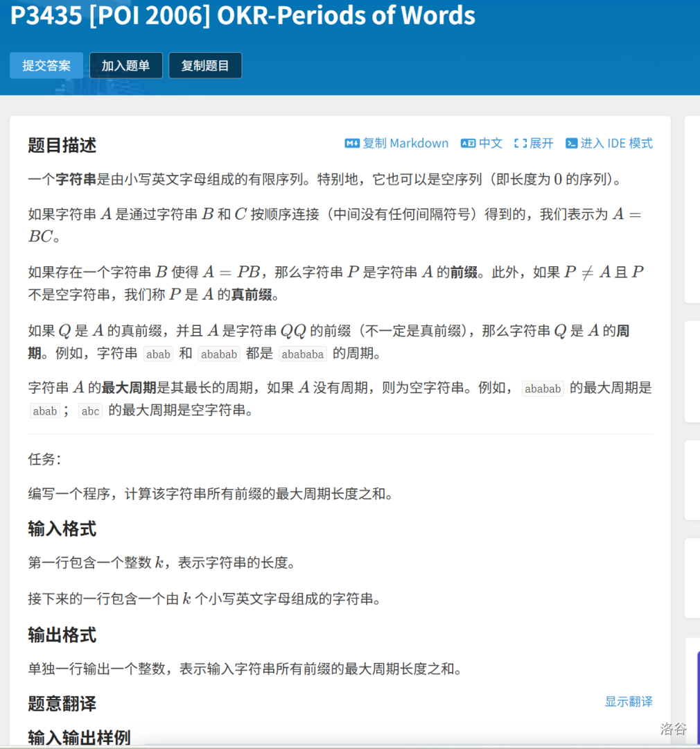700x749 pixels.
Task: Click the 输入输出样例 section heading
Action: click(x=79, y=737)
